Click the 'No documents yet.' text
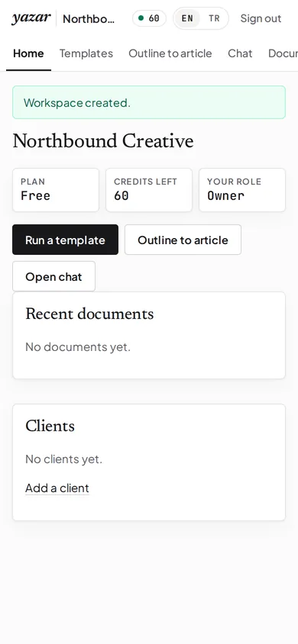The height and width of the screenshot is (644, 298). pos(78,347)
